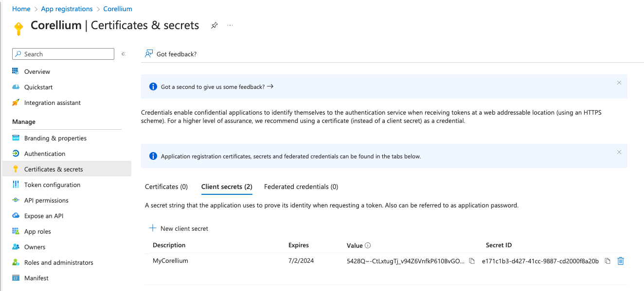644x291 pixels.
Task: Open the more options ellipsis menu
Action: pyautogui.click(x=230, y=25)
